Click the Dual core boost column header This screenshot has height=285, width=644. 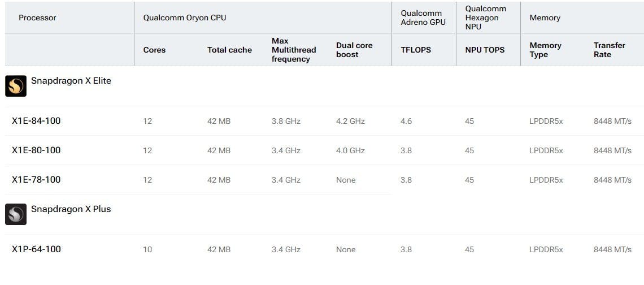point(354,50)
